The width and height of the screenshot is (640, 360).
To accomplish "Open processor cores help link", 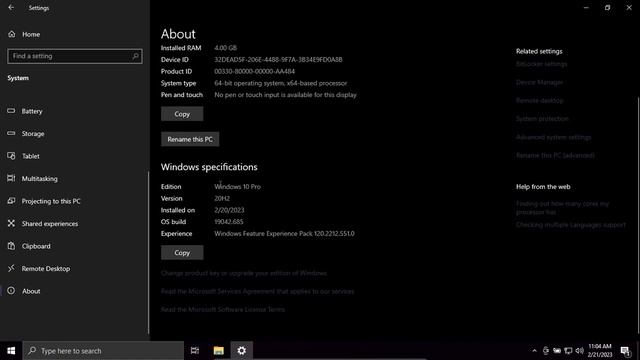I will pyautogui.click(x=562, y=208).
